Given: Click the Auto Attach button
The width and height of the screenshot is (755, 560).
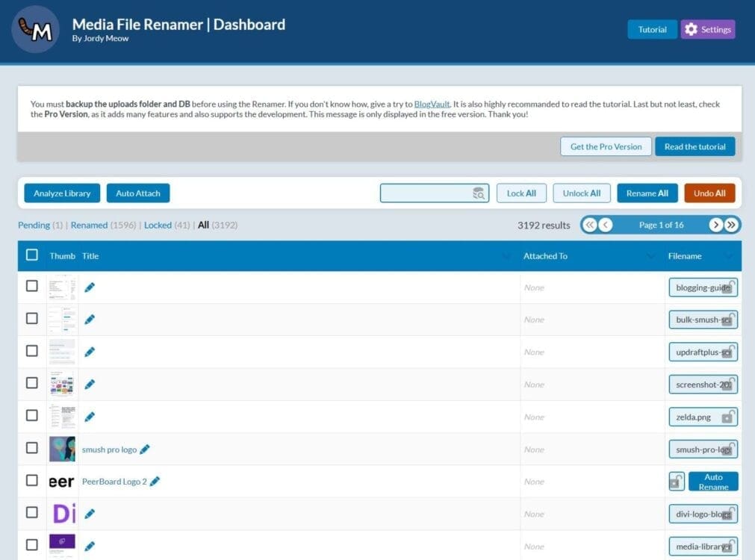Looking at the screenshot, I should click(x=138, y=193).
